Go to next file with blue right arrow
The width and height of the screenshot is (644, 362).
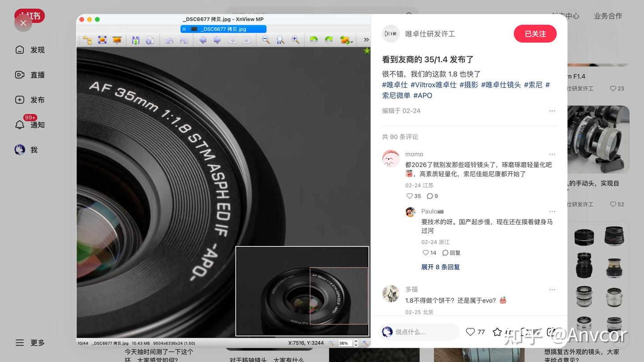coord(217,40)
